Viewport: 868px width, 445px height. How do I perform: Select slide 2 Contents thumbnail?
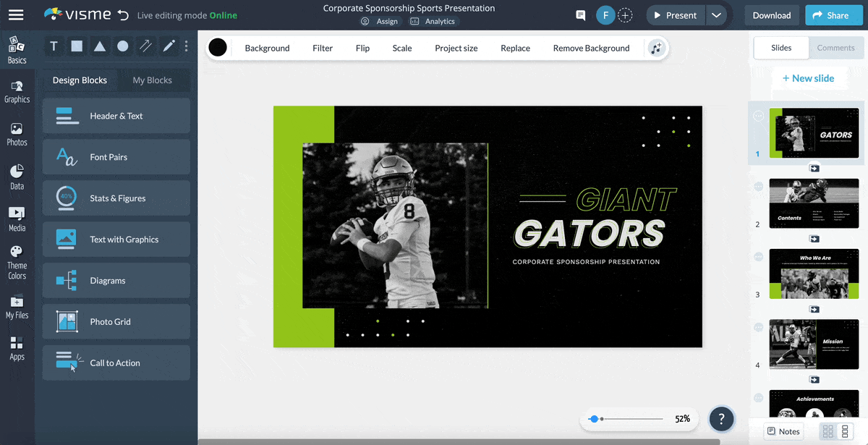(814, 203)
